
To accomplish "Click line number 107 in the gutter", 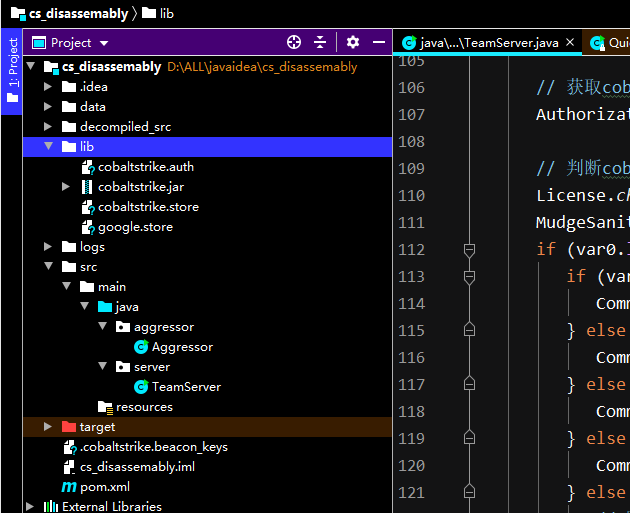I will click(x=411, y=114).
